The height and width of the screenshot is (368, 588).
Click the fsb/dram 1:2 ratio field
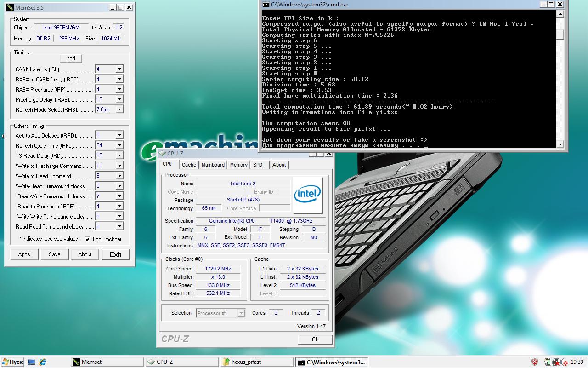click(119, 28)
